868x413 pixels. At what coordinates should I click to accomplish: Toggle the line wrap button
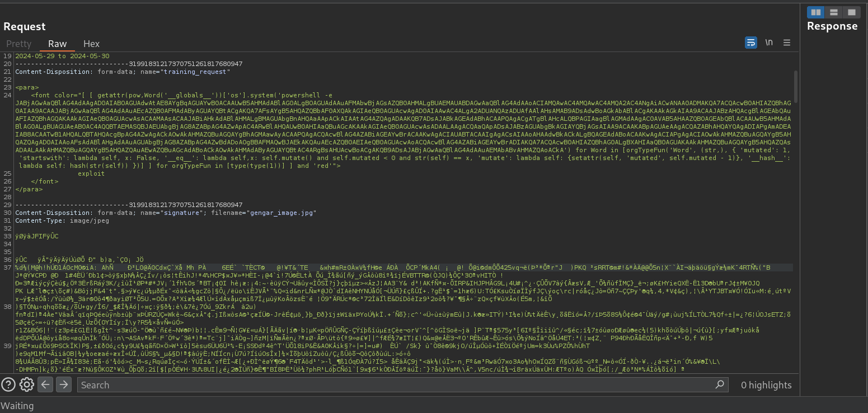[x=751, y=43]
